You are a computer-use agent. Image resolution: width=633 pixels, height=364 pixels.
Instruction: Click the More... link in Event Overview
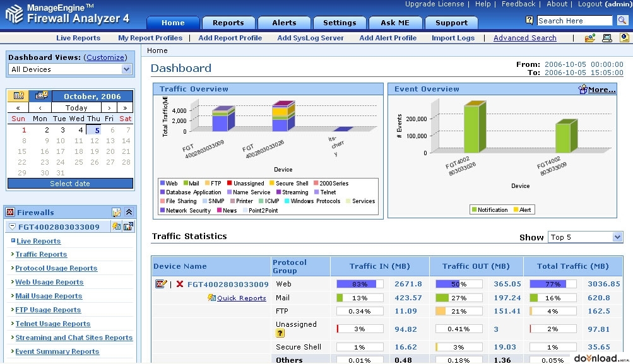pos(602,90)
